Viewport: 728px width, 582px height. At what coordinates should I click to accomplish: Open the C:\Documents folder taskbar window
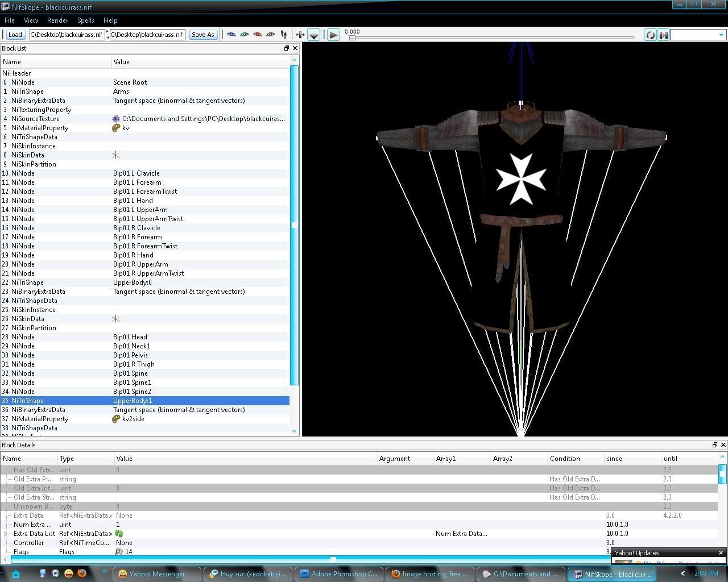pos(521,574)
